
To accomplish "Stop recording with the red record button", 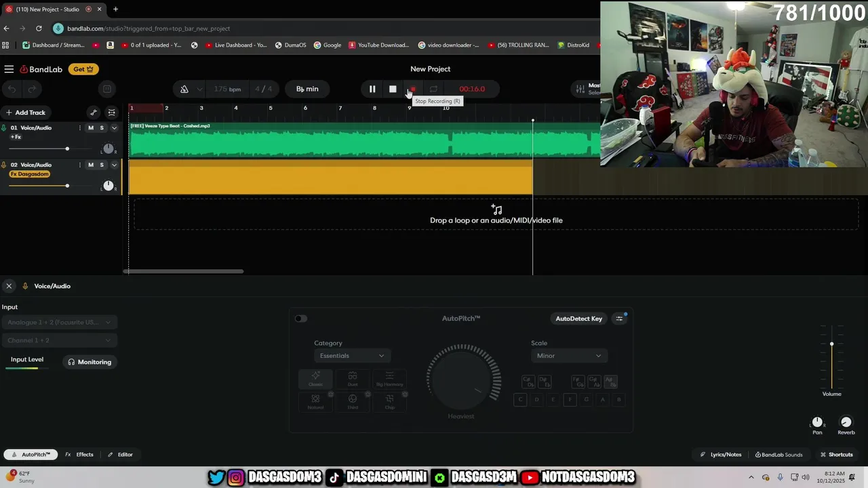I will pos(413,89).
